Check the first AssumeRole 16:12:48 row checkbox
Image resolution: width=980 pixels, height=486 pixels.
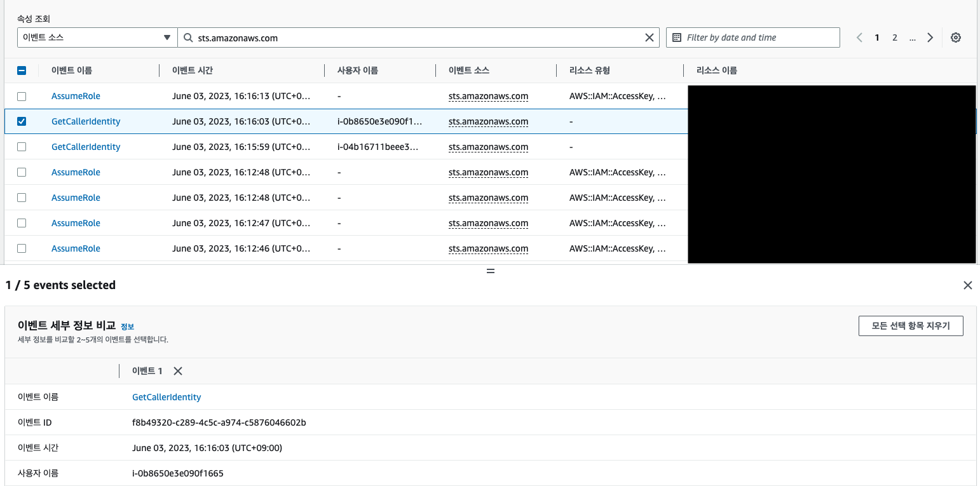22,172
